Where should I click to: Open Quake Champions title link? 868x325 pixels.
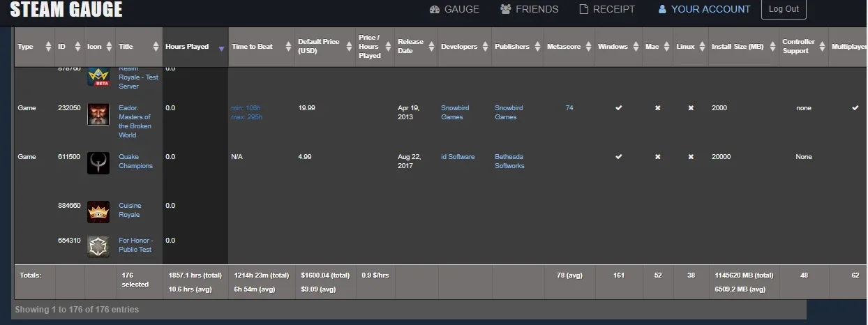coord(135,161)
